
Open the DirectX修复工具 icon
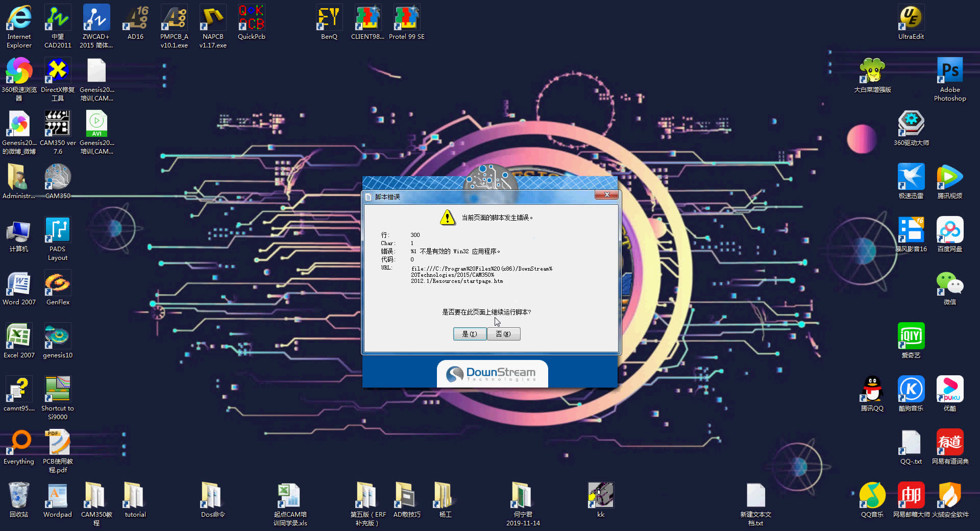[x=57, y=69]
